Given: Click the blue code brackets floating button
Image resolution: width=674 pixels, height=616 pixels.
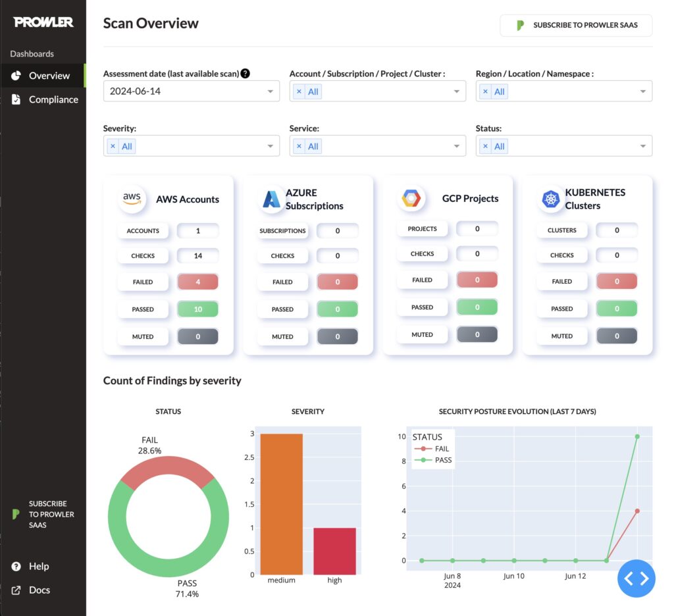Looking at the screenshot, I should [636, 578].
